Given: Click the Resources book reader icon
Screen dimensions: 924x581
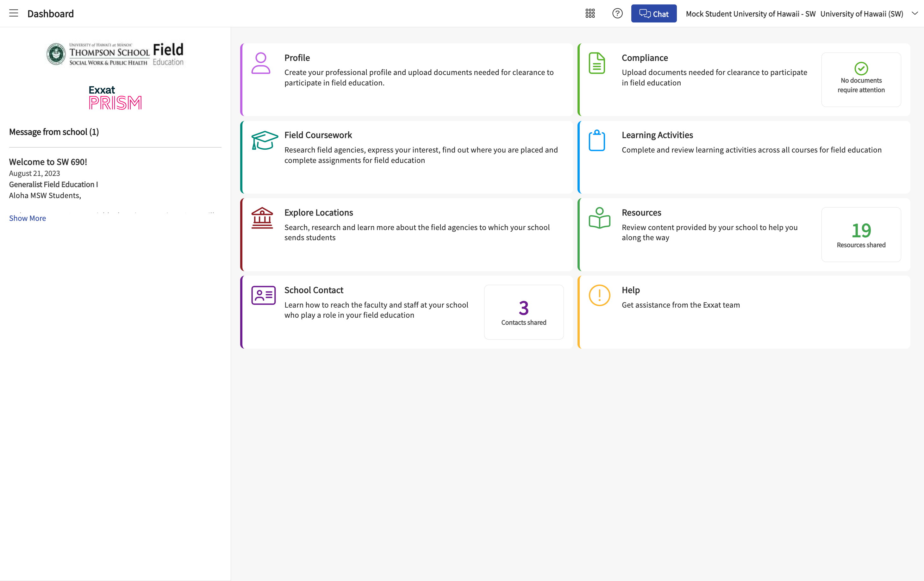Looking at the screenshot, I should click(599, 218).
